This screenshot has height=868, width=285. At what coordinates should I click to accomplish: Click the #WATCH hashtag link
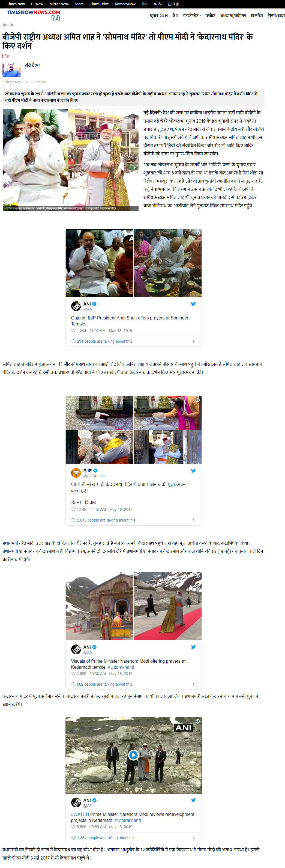[80, 814]
